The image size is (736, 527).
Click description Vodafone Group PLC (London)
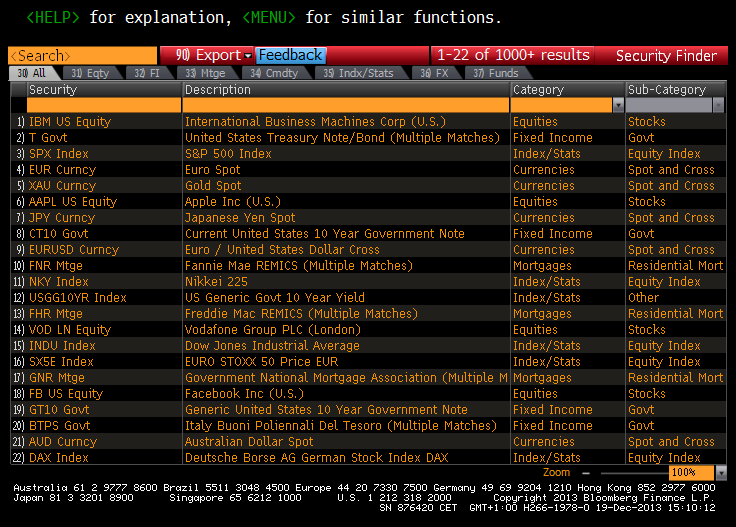(x=273, y=329)
